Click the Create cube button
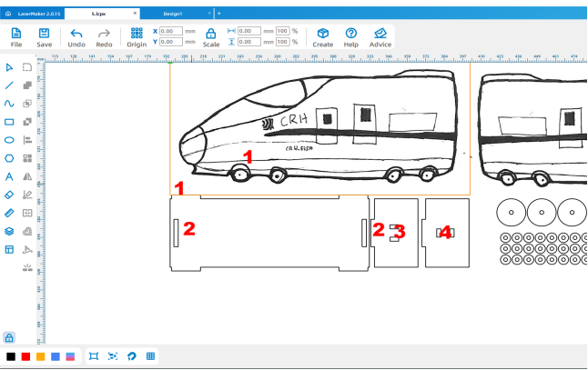This screenshot has height=370, width=588. click(x=323, y=37)
